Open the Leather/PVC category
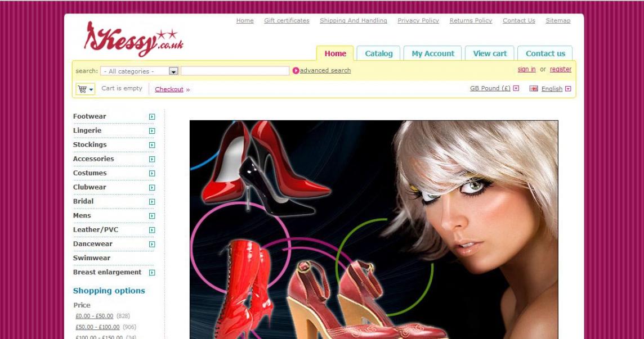Screen dimensions: 644x339 tap(95, 229)
